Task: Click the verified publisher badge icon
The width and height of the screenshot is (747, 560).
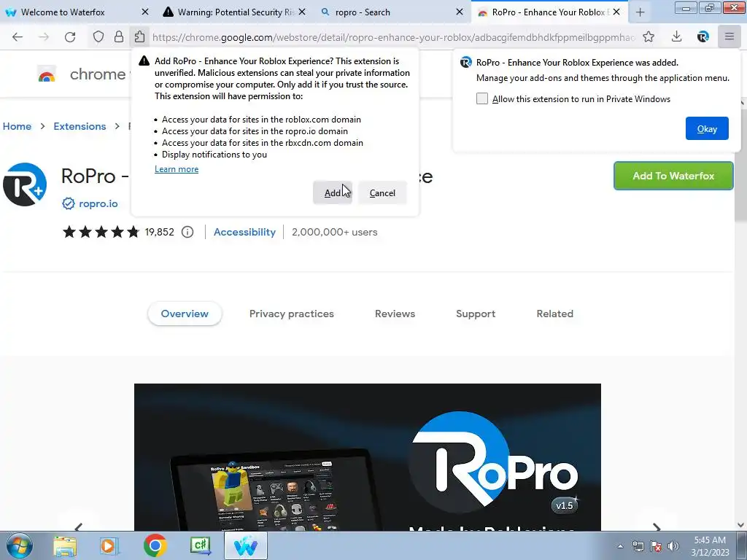Action: [x=69, y=204]
